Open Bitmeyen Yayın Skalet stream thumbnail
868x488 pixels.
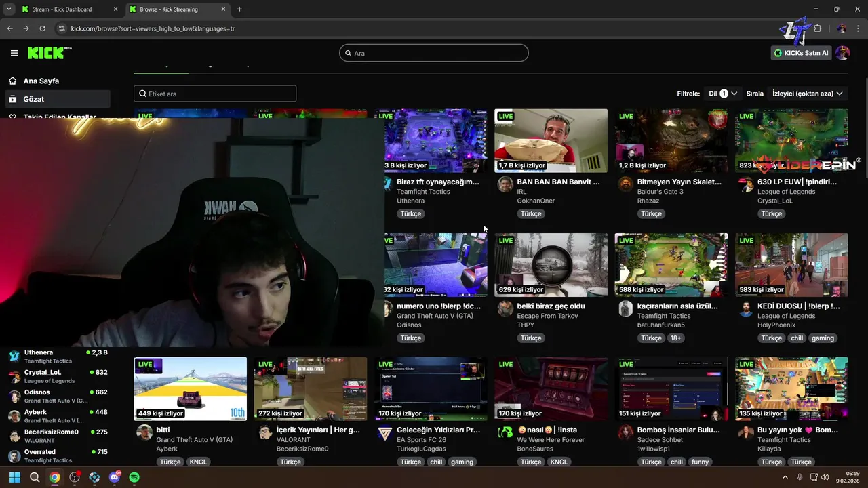tap(671, 140)
